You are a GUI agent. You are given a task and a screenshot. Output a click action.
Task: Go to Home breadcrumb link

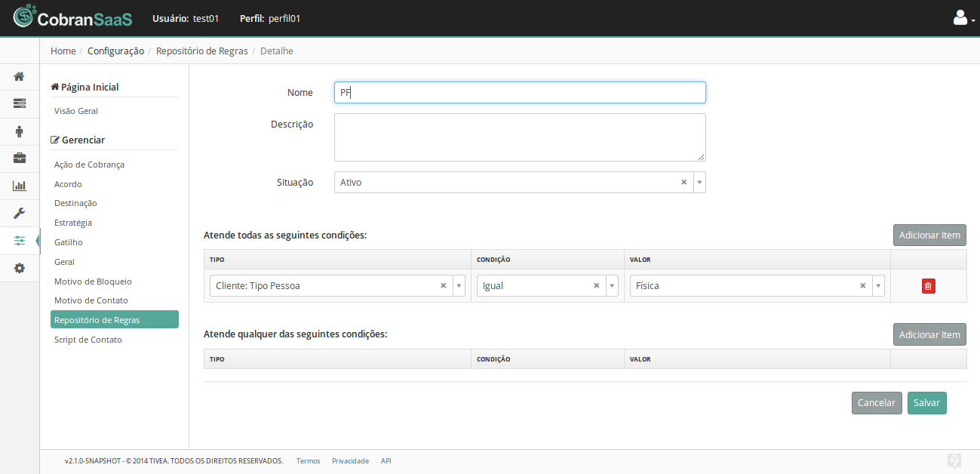click(x=63, y=51)
